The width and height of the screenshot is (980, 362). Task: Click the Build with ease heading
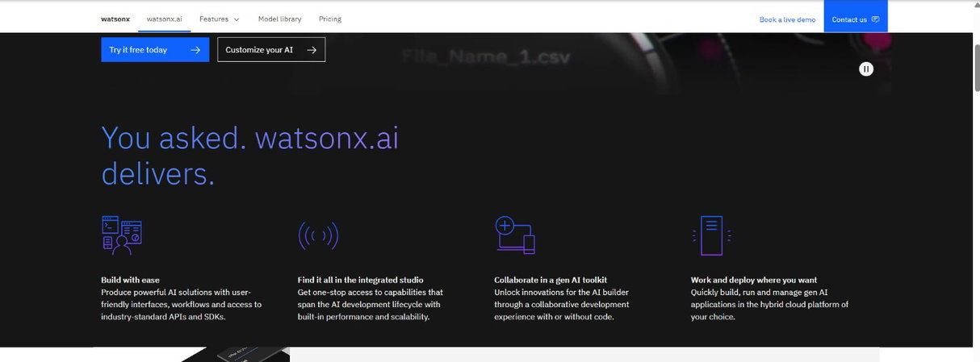[131, 280]
